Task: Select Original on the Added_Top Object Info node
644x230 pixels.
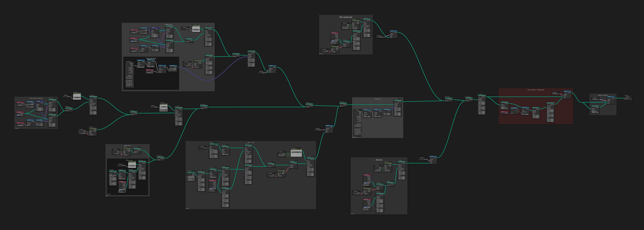Action: click(132, 42)
